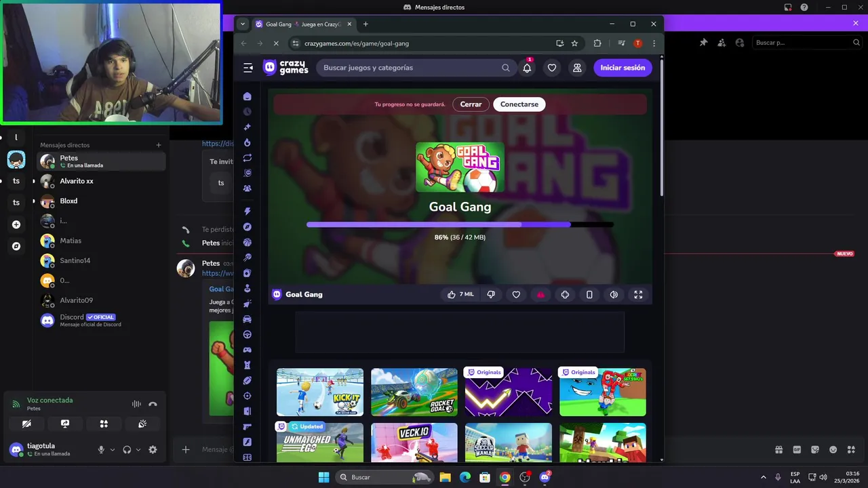Add Goal Gang to favorites heart

click(x=516, y=294)
